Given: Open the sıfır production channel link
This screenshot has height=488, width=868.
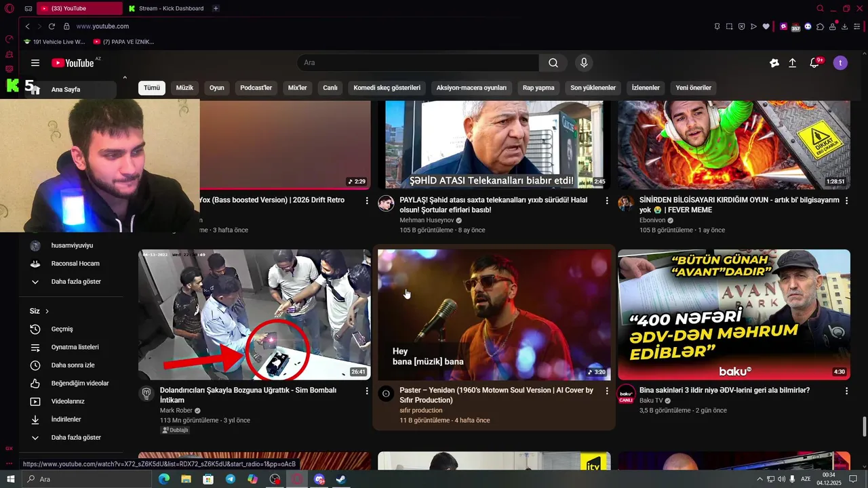Looking at the screenshot, I should coord(420,411).
